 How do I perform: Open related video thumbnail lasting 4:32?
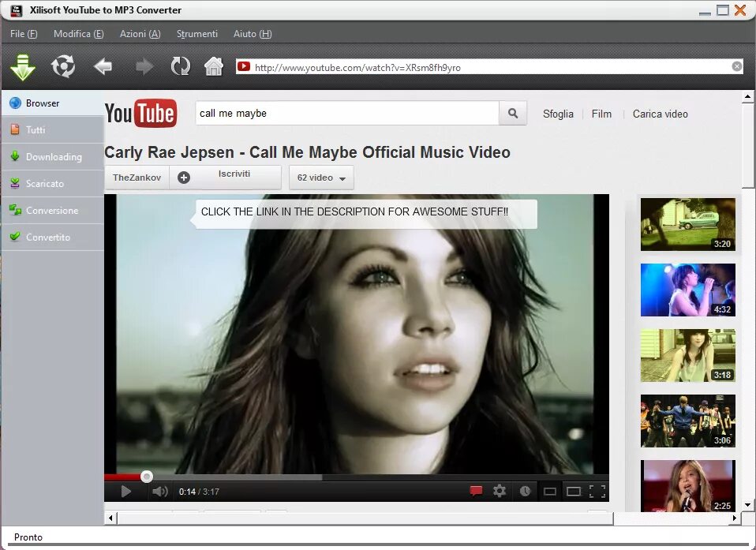(688, 290)
